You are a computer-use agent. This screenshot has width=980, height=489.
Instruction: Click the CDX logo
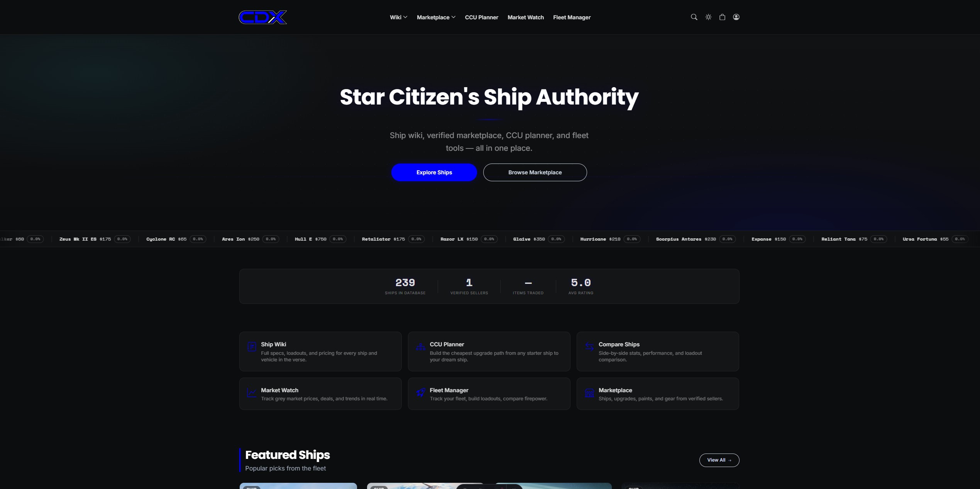point(263,17)
